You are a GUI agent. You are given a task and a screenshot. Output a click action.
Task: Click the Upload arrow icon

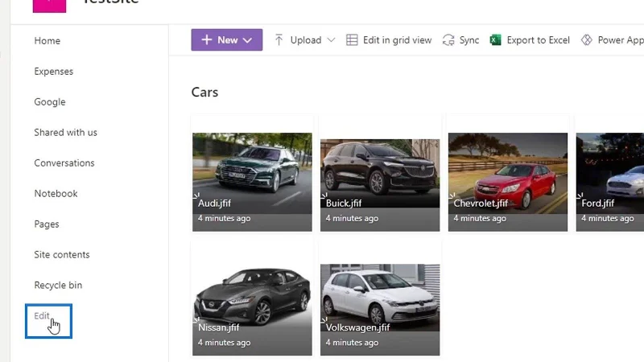(279, 39)
